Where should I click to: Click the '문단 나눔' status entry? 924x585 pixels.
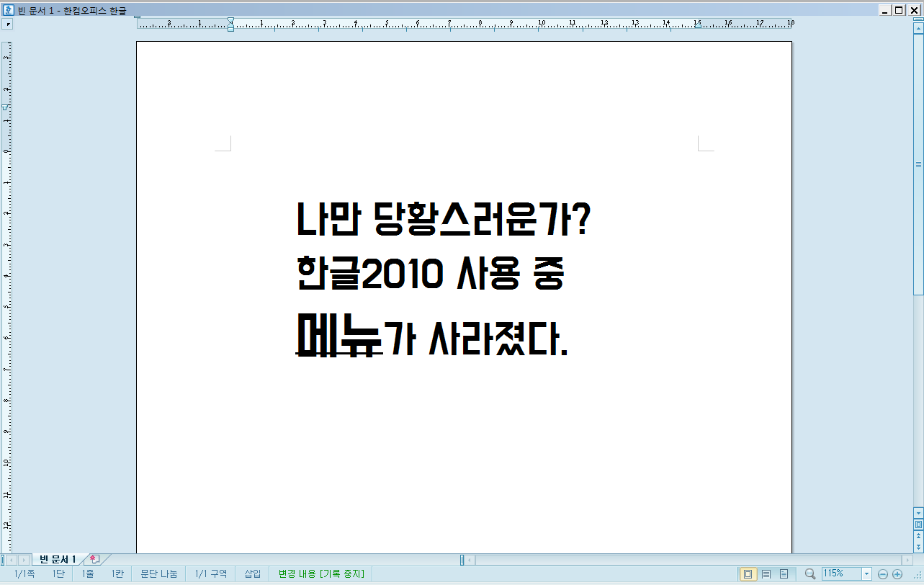(x=158, y=573)
